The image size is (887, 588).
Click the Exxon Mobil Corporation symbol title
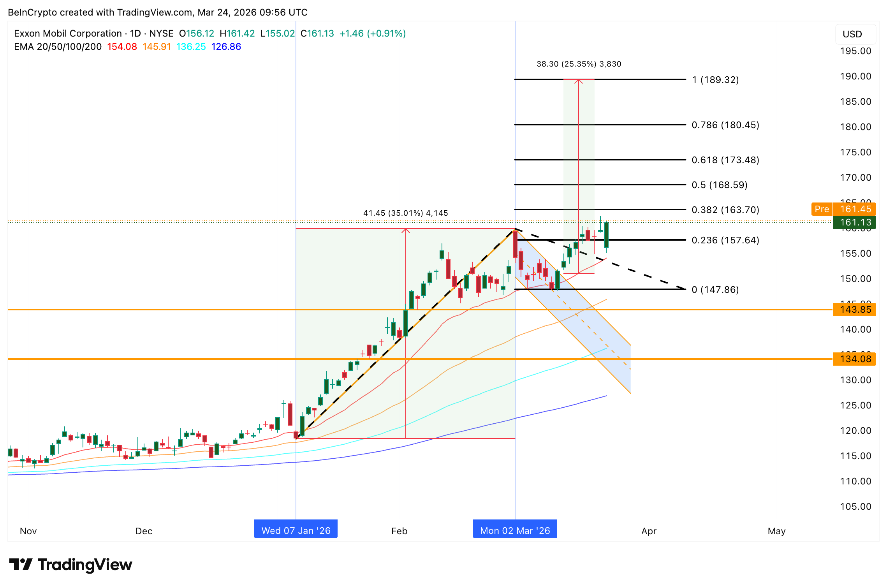point(68,33)
